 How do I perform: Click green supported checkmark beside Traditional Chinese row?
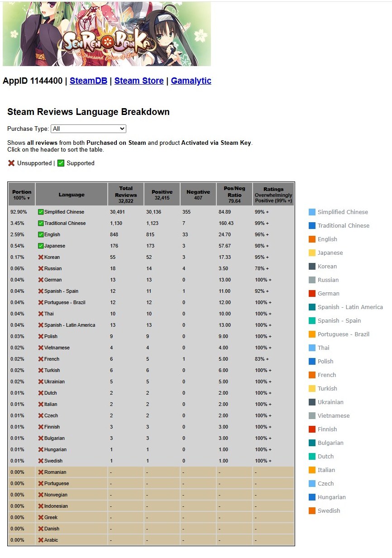click(x=41, y=223)
